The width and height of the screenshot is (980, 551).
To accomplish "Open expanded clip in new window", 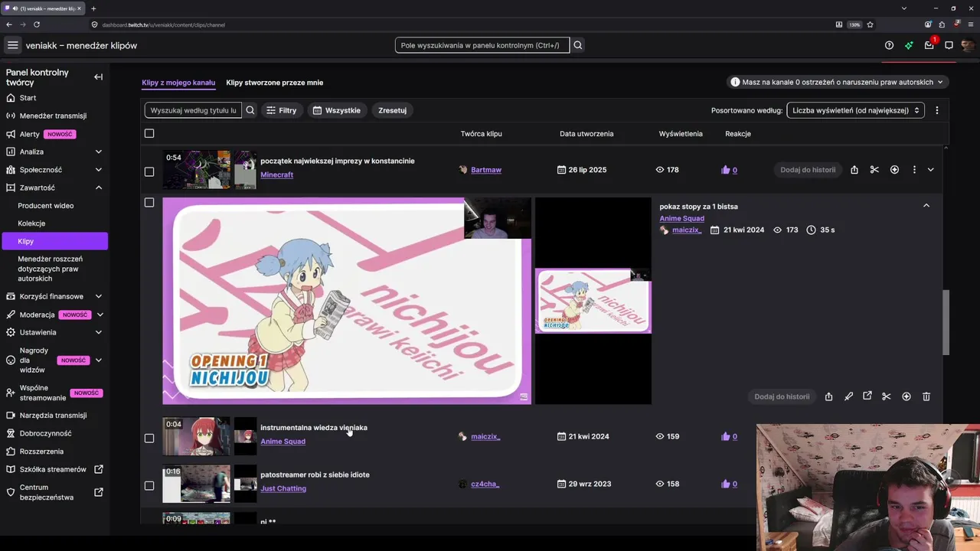I will click(867, 396).
